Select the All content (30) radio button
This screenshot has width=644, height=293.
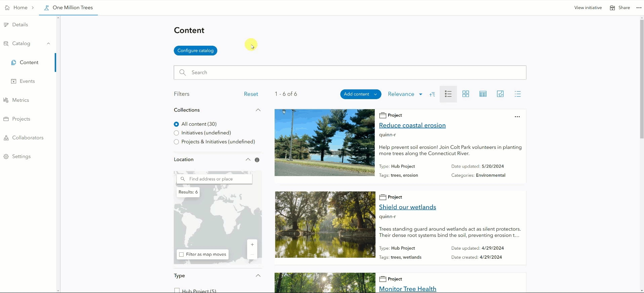pyautogui.click(x=176, y=124)
